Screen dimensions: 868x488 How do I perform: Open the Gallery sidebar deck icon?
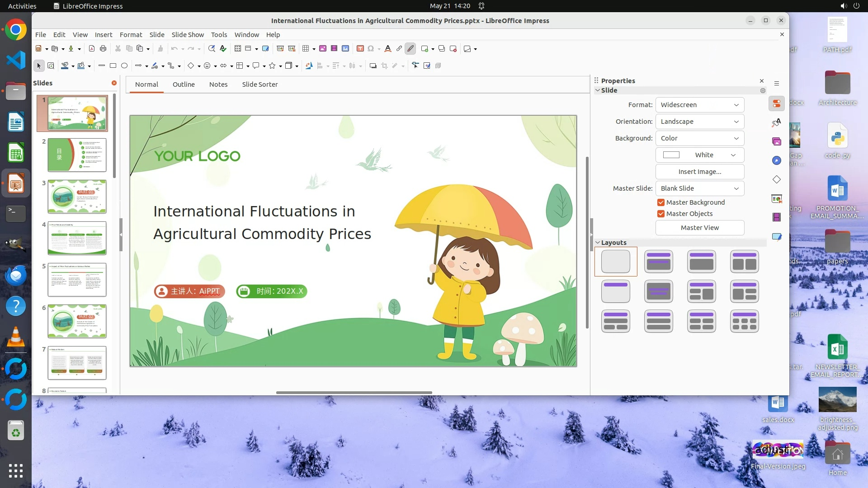click(x=777, y=142)
